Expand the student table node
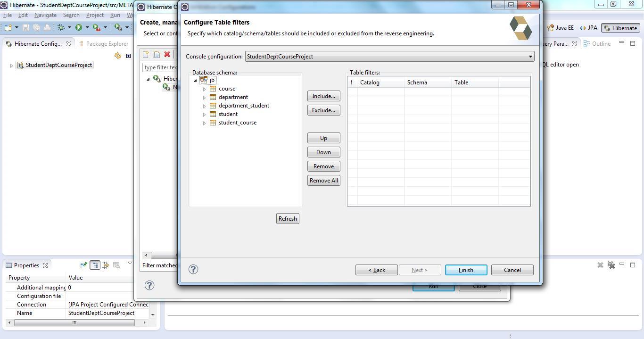 tap(205, 115)
